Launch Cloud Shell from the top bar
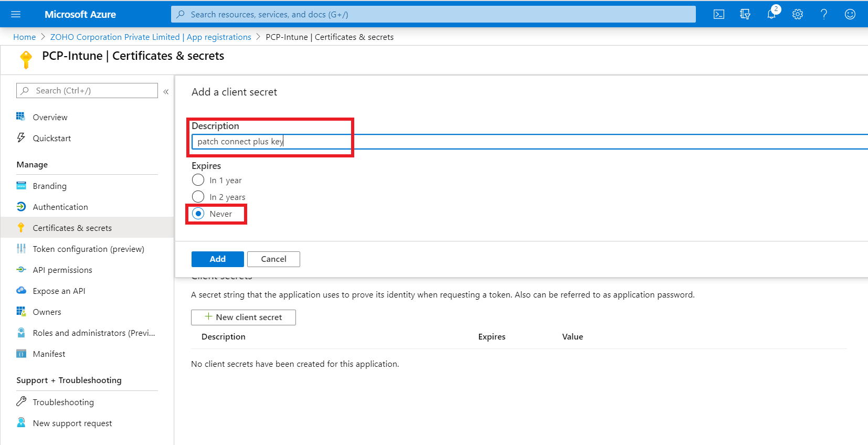This screenshot has width=868, height=445. (719, 14)
